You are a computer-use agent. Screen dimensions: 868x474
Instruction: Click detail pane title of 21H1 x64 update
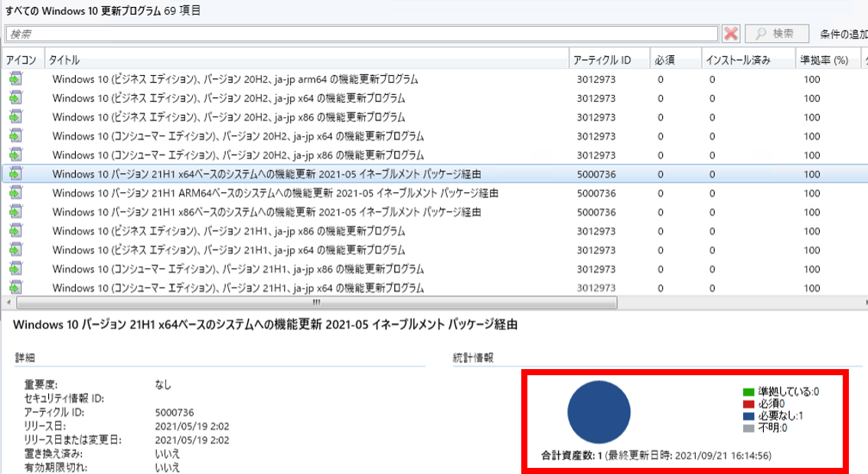[x=265, y=325]
